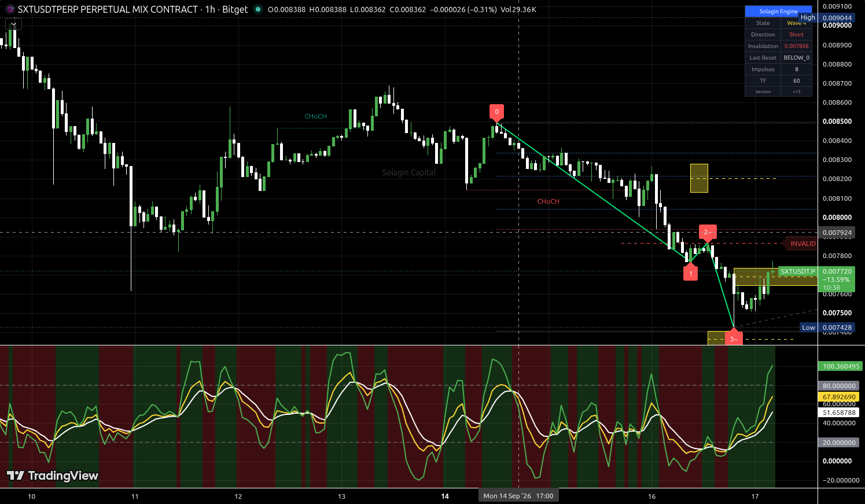Click the TF value 60
865x504 pixels.
point(796,81)
